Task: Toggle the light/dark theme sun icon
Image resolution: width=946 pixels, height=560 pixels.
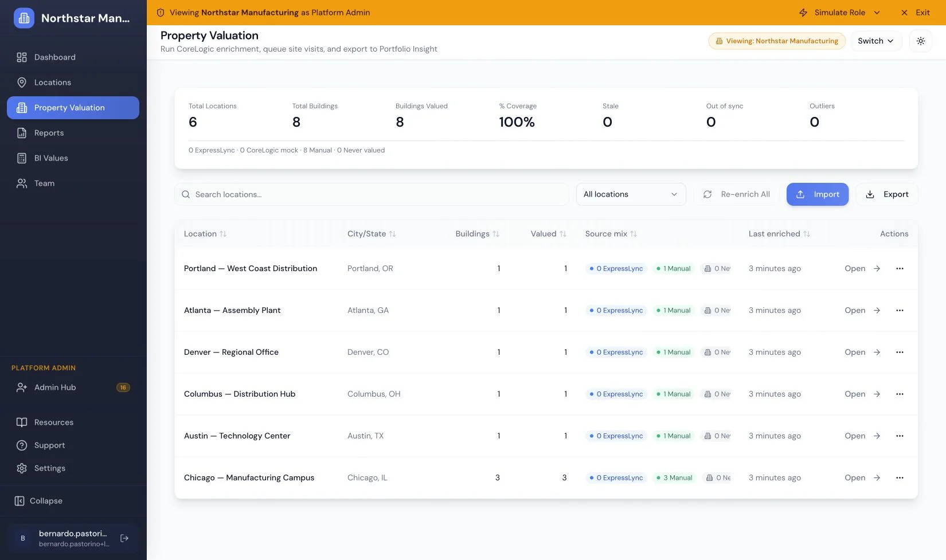Action: 921,41
